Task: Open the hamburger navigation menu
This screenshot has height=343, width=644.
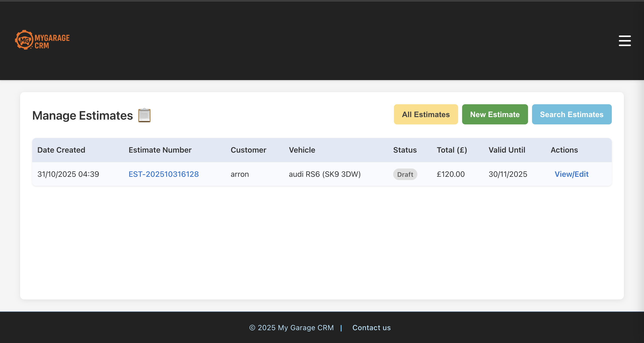Action: pyautogui.click(x=625, y=41)
